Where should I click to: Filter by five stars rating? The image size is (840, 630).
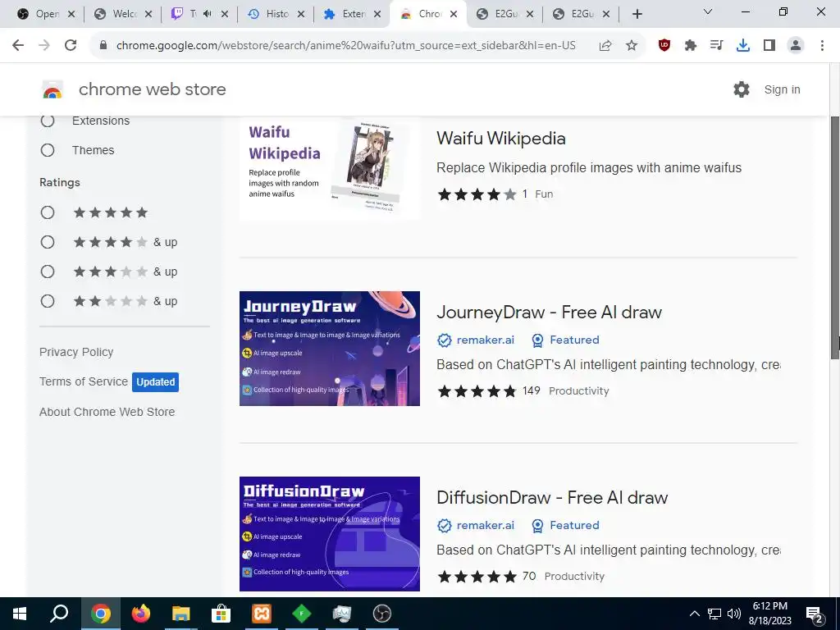(48, 212)
